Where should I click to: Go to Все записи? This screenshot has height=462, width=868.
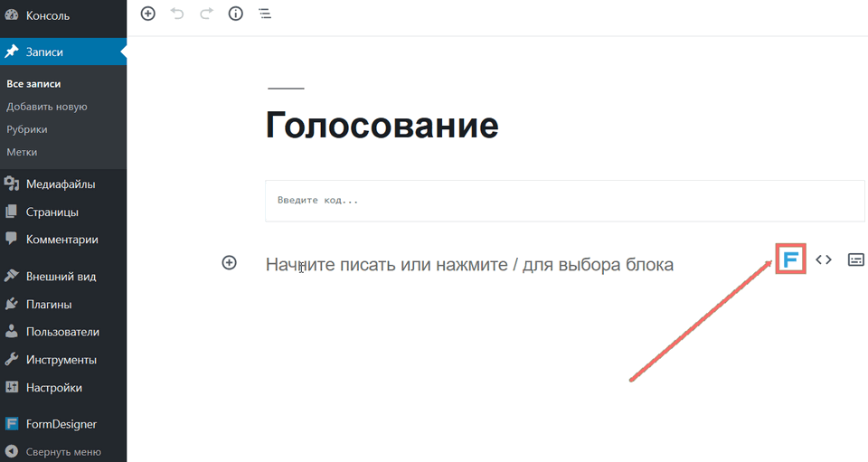tap(33, 83)
